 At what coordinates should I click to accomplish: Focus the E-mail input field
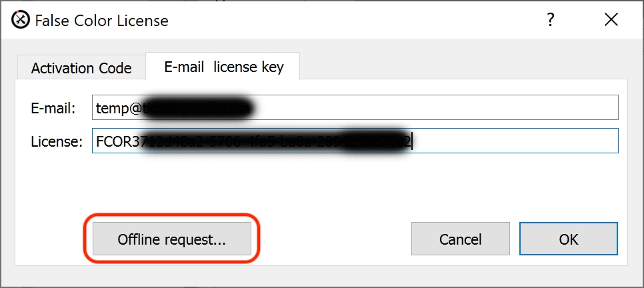click(x=355, y=107)
